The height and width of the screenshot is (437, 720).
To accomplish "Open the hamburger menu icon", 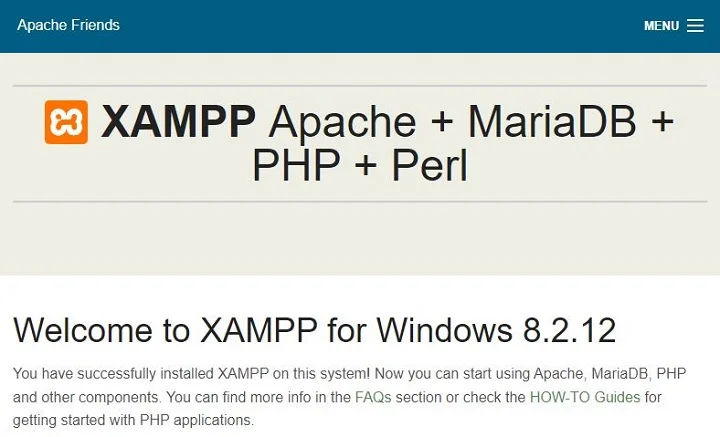I will (x=695, y=26).
